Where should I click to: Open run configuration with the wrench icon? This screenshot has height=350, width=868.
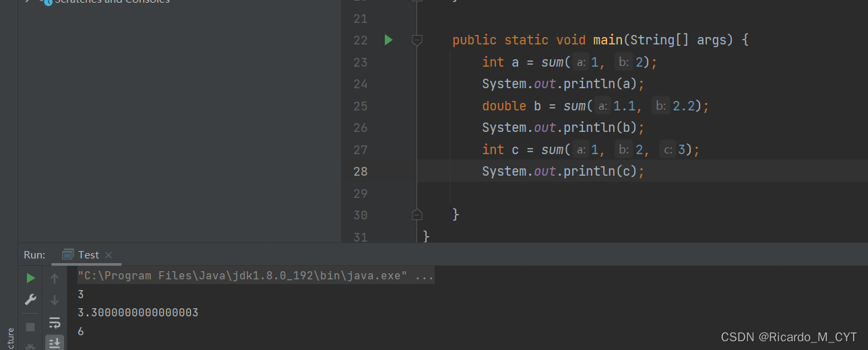pyautogui.click(x=30, y=300)
